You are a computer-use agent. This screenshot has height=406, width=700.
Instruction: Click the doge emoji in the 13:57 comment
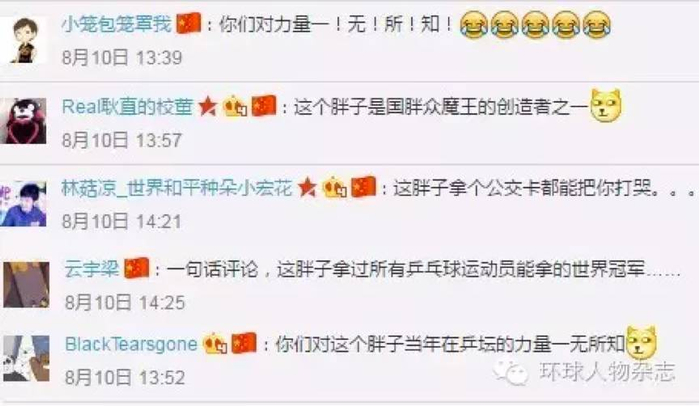pos(606,106)
